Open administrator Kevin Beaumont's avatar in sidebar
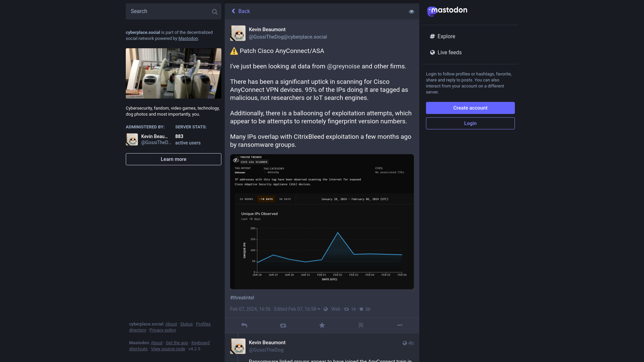Image resolution: width=644 pixels, height=362 pixels. [132, 139]
